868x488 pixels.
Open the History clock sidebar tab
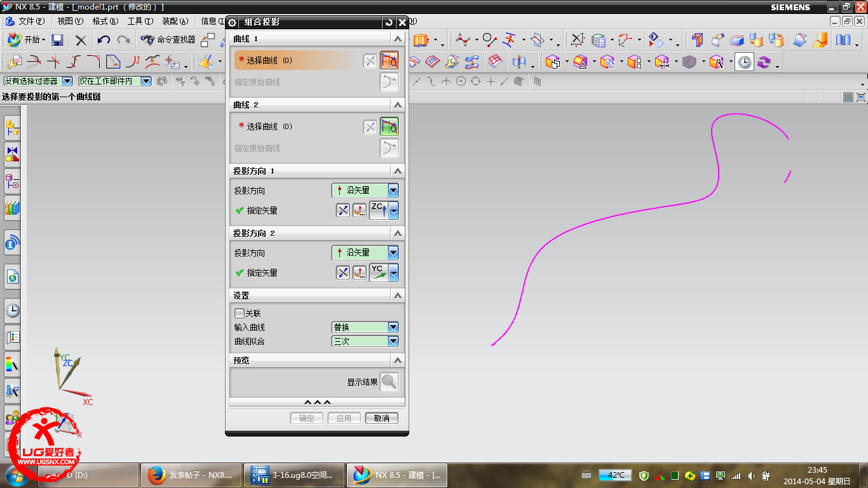[12, 311]
